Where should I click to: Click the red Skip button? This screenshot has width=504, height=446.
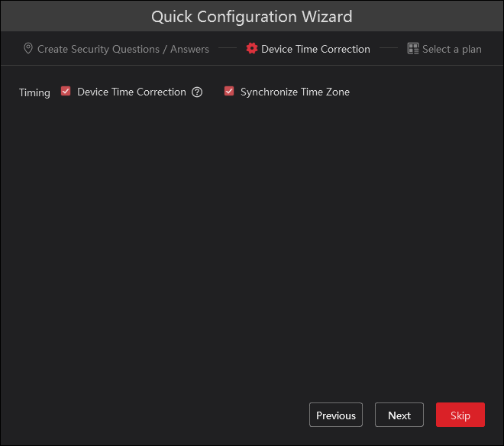(460, 415)
